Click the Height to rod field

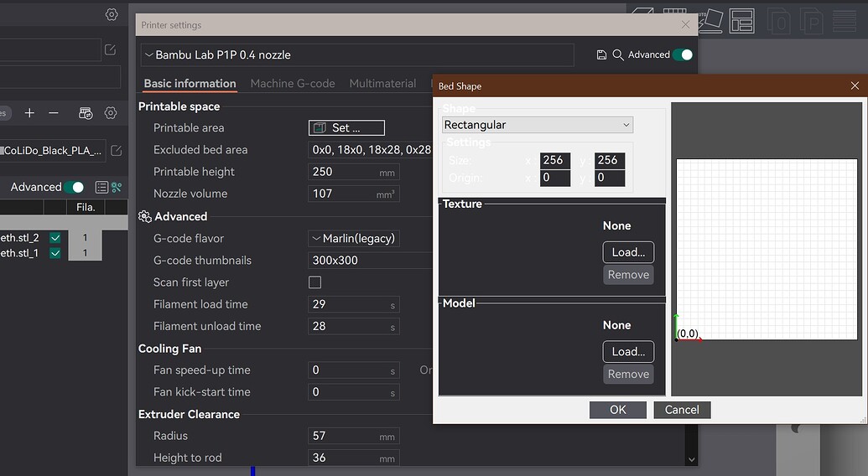[353, 458]
